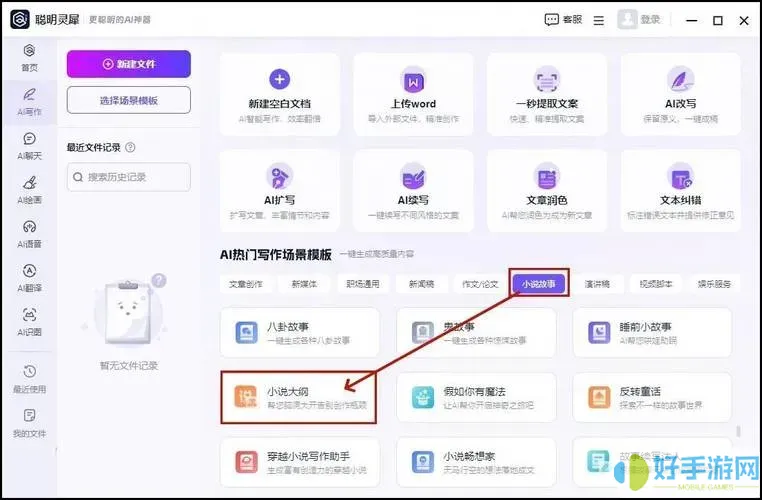Click the 上传word card title
This screenshot has width=762, height=500.
(x=414, y=103)
